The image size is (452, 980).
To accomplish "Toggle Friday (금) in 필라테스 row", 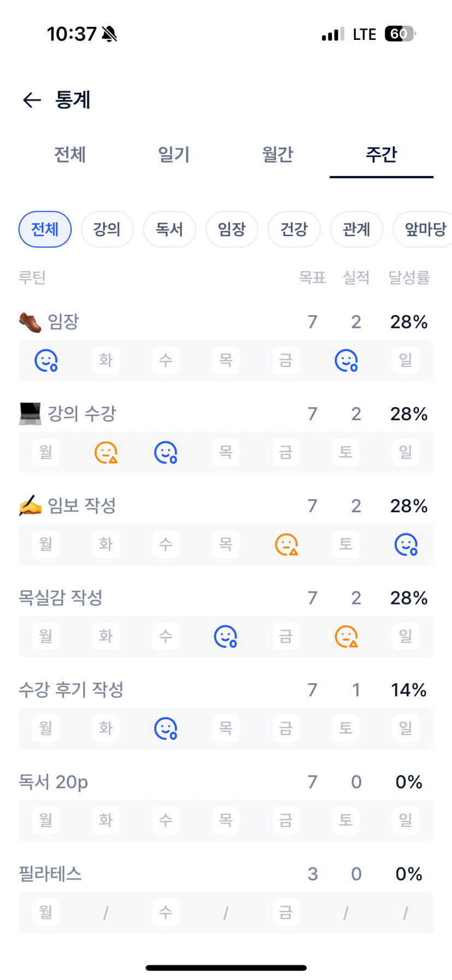I will click(286, 912).
